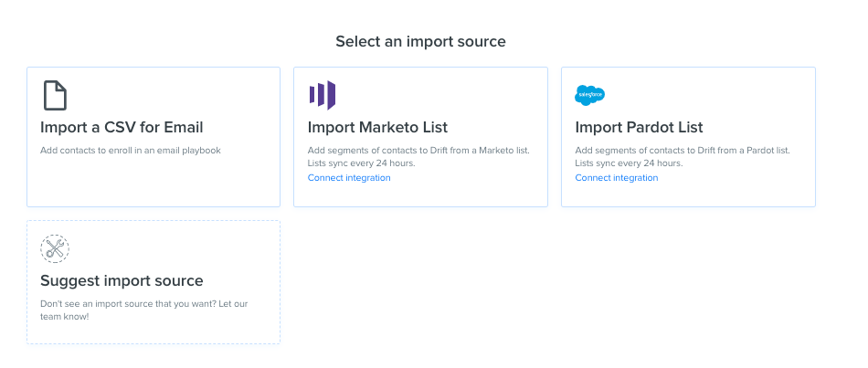The width and height of the screenshot is (868, 368).
Task: Open the Suggest import source title
Action: (122, 280)
